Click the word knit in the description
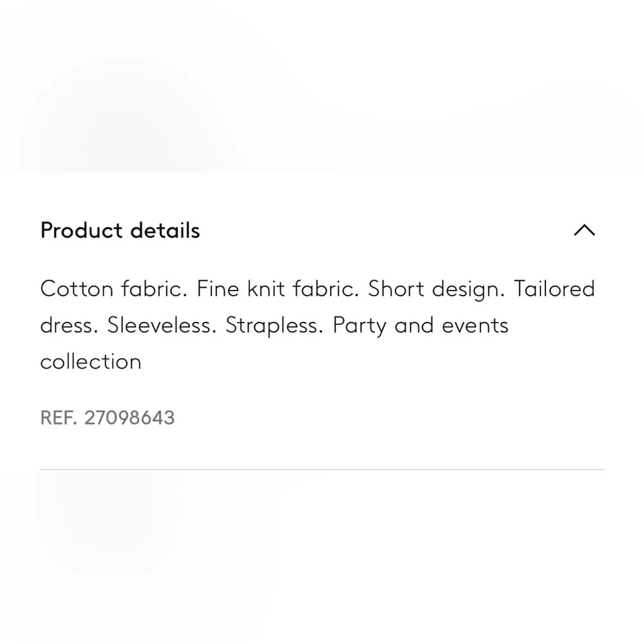Image resolution: width=644 pixels, height=644 pixels. [x=266, y=289]
